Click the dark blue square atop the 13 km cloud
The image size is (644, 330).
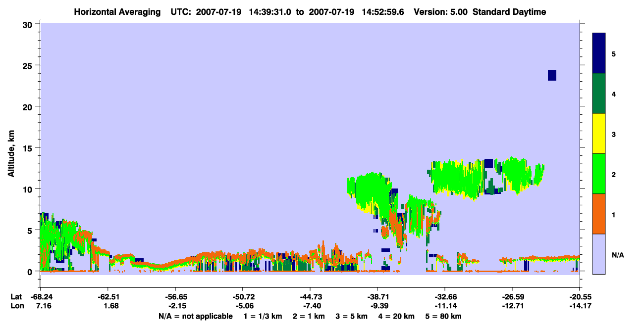tap(488, 164)
